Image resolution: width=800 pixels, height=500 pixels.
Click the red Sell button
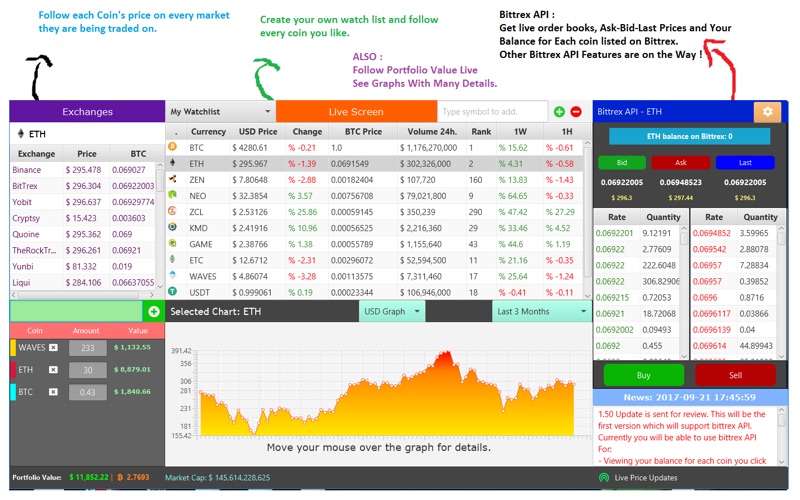(735, 375)
